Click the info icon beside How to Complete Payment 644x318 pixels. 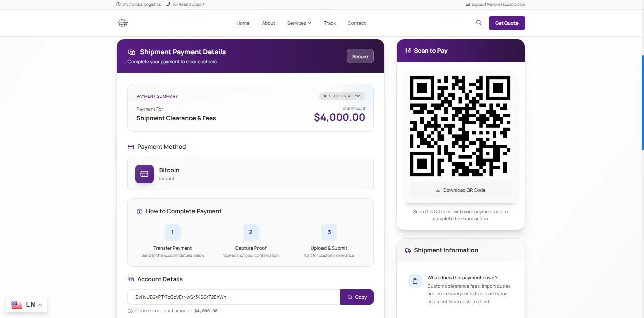tap(140, 212)
